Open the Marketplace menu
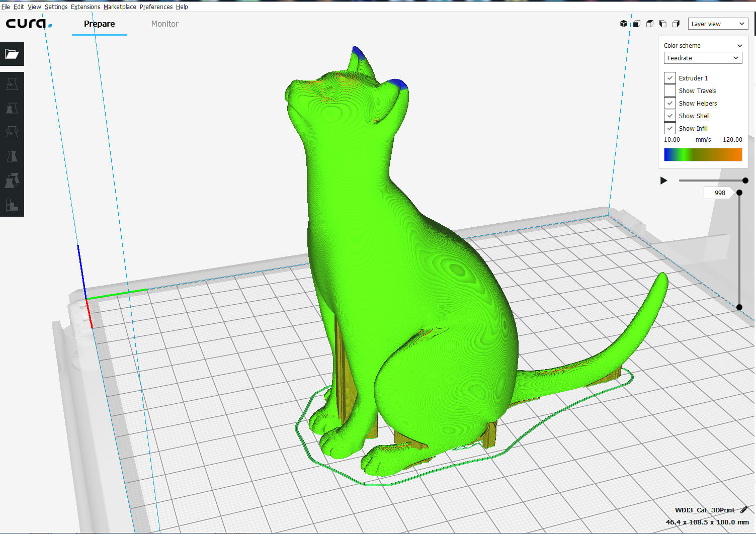 (120, 7)
